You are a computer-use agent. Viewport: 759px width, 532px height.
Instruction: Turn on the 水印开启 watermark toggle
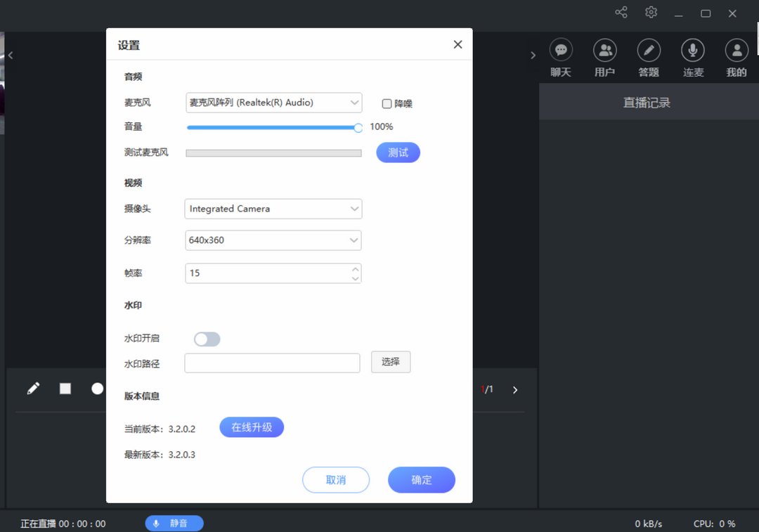click(207, 339)
